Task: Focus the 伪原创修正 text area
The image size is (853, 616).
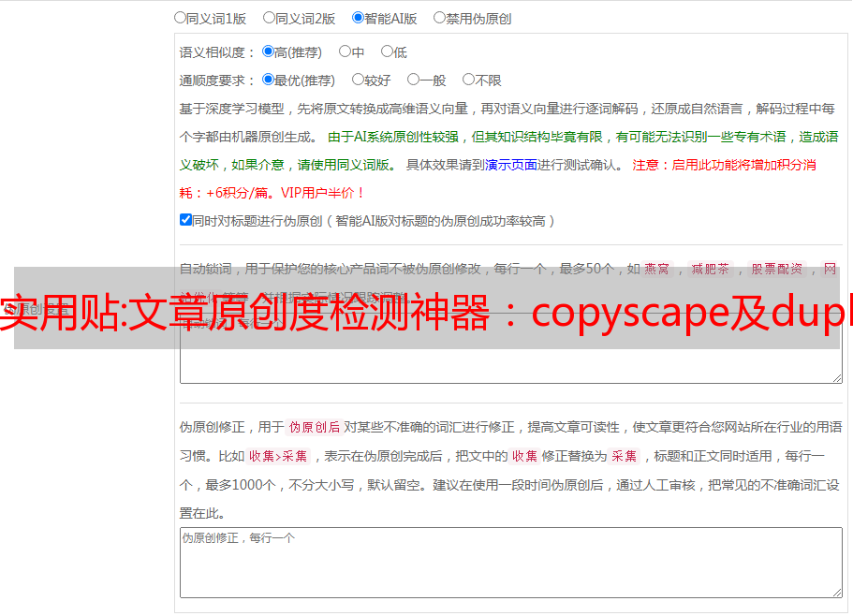Action: click(x=511, y=563)
